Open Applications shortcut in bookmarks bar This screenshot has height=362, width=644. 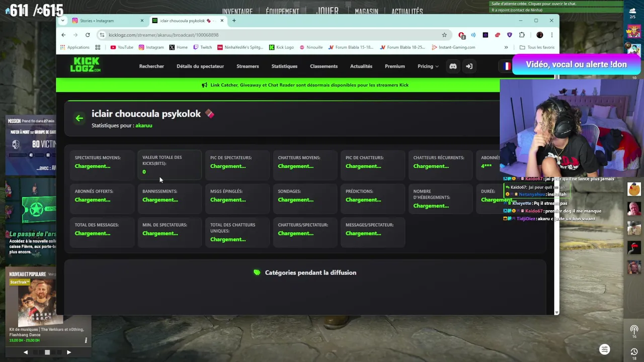tap(75, 47)
